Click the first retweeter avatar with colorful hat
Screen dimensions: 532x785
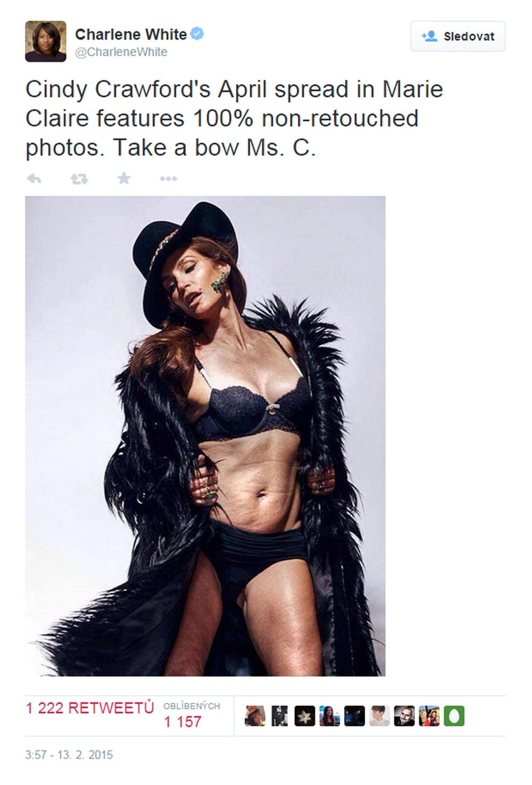coord(255,716)
